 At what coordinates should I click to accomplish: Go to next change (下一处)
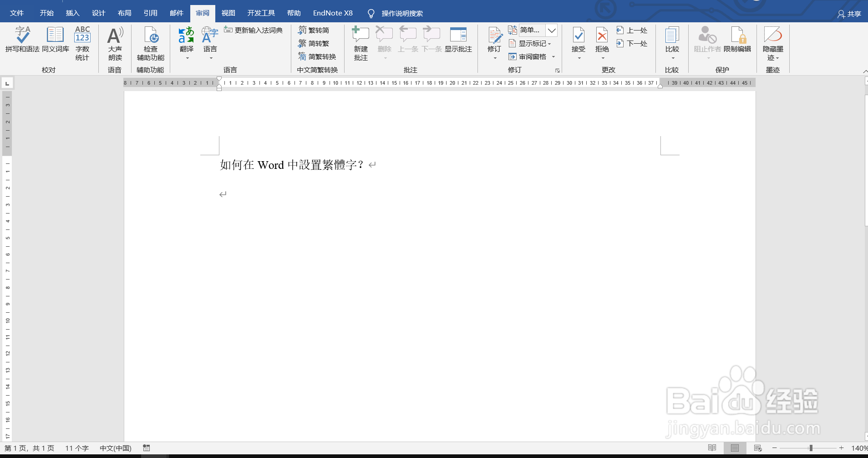(x=632, y=43)
